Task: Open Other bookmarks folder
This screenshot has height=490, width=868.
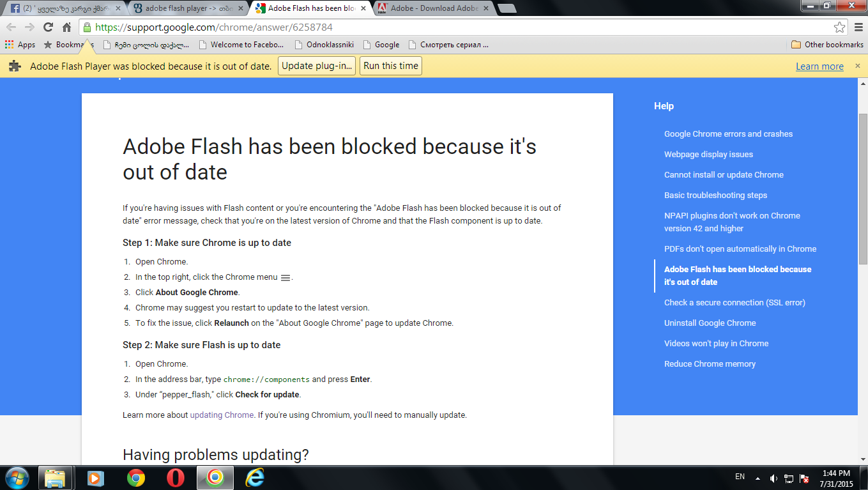Action: point(827,45)
